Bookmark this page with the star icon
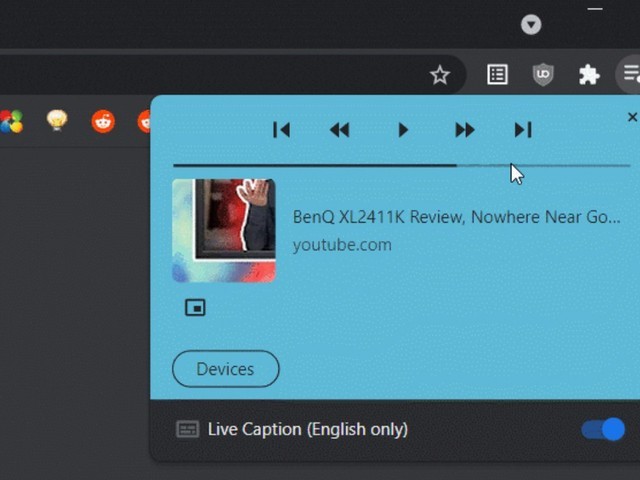This screenshot has width=640, height=480. click(x=440, y=75)
